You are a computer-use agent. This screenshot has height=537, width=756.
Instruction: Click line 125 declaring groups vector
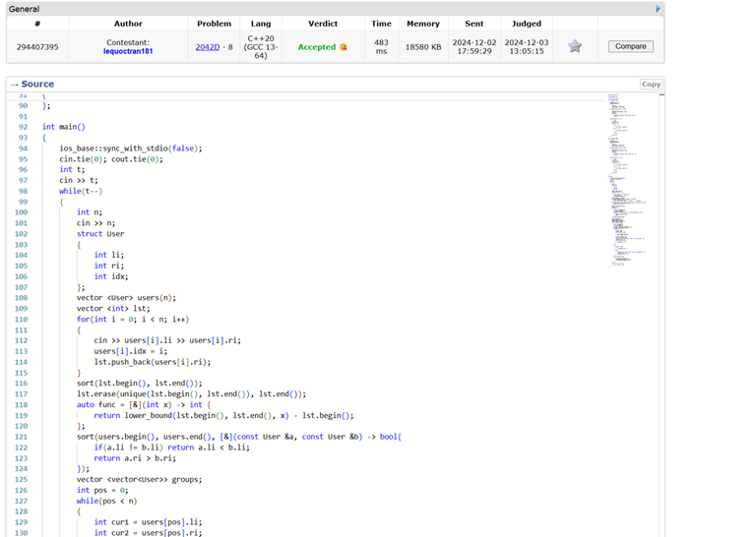pos(139,479)
